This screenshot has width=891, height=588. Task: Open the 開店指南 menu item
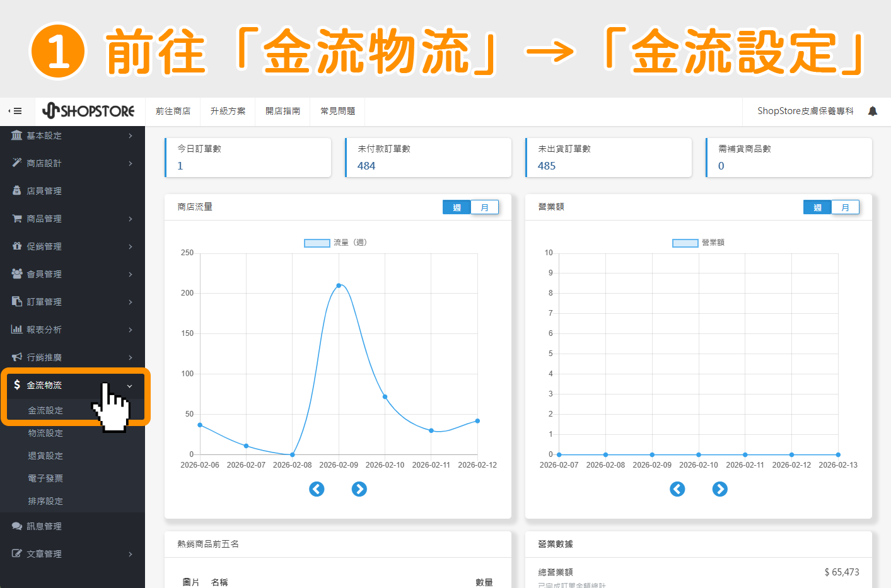click(x=282, y=111)
